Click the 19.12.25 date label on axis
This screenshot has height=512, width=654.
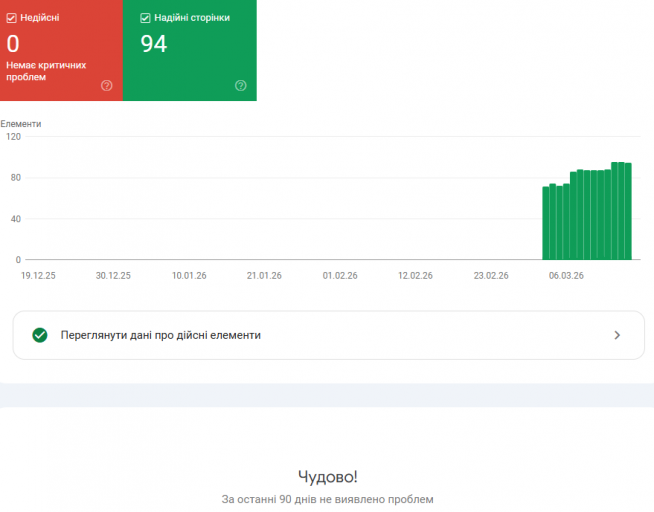point(38,276)
